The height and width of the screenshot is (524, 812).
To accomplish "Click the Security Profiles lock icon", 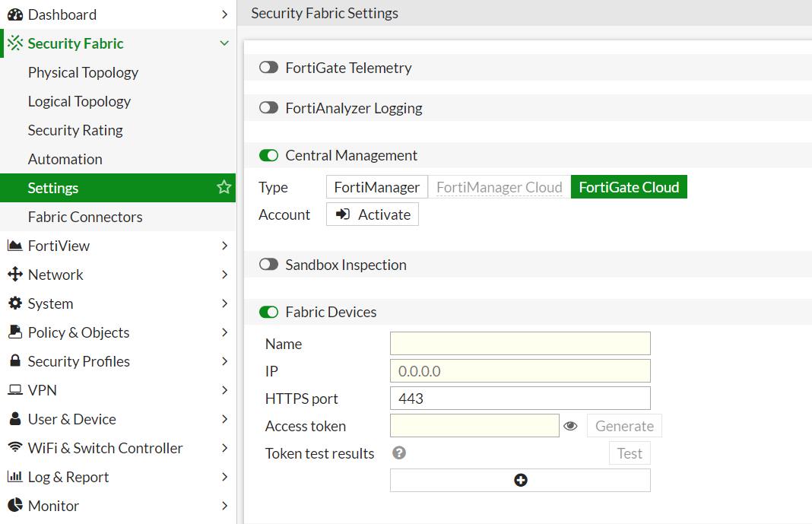I will coord(15,360).
